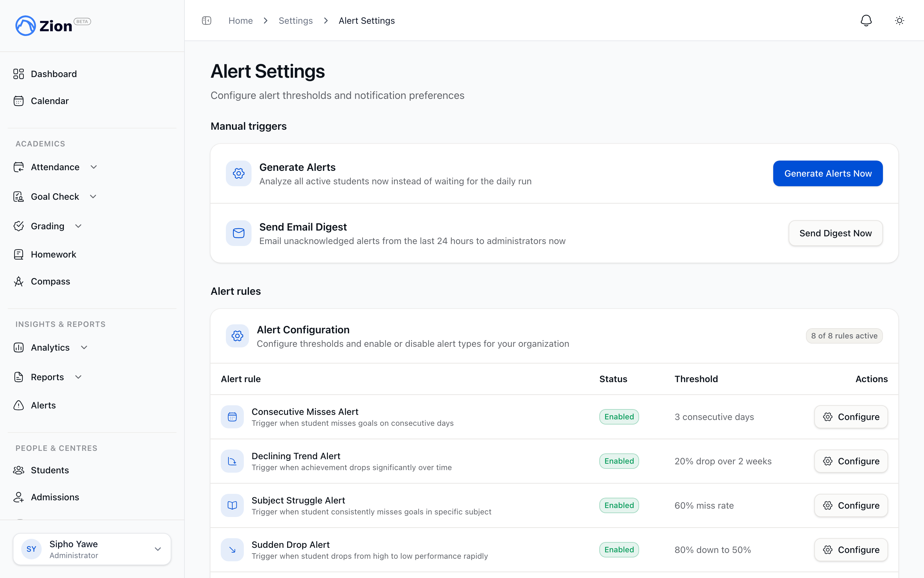Expand the Reports submenu chevron

tap(78, 377)
